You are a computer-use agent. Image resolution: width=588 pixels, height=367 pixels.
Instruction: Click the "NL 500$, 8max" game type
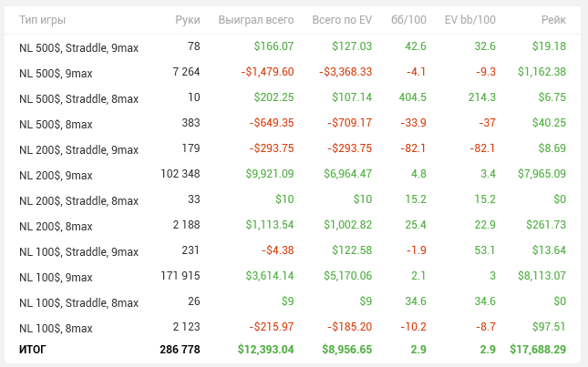[x=56, y=123]
